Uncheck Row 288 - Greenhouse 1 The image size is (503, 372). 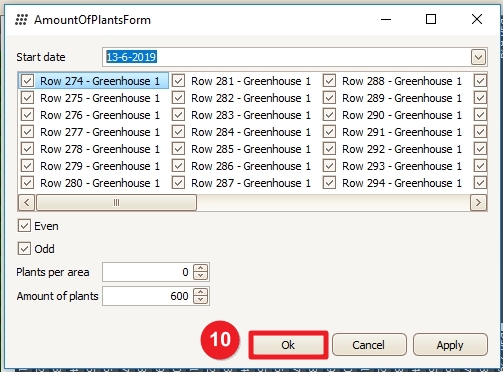tap(329, 81)
